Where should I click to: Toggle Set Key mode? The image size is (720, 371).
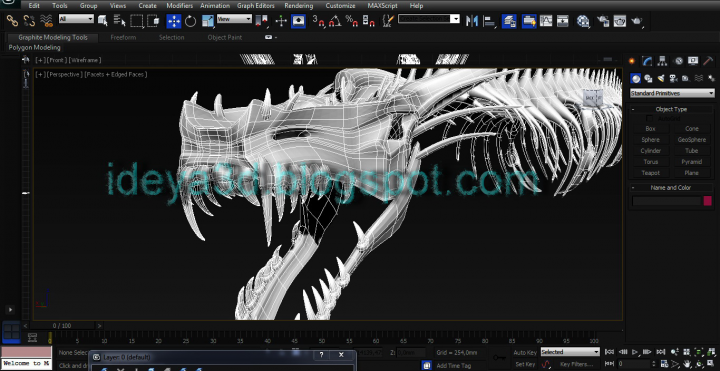525,364
